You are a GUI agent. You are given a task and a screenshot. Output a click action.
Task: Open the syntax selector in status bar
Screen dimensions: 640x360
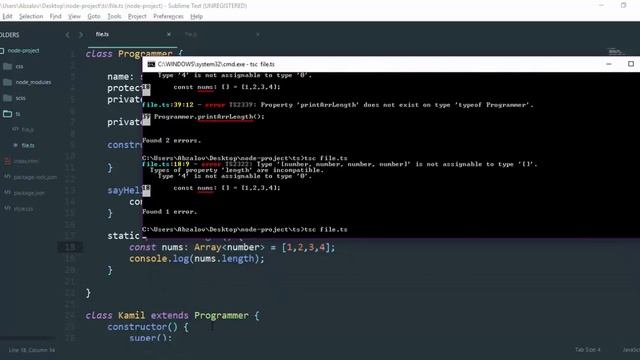pyautogui.click(x=631, y=350)
